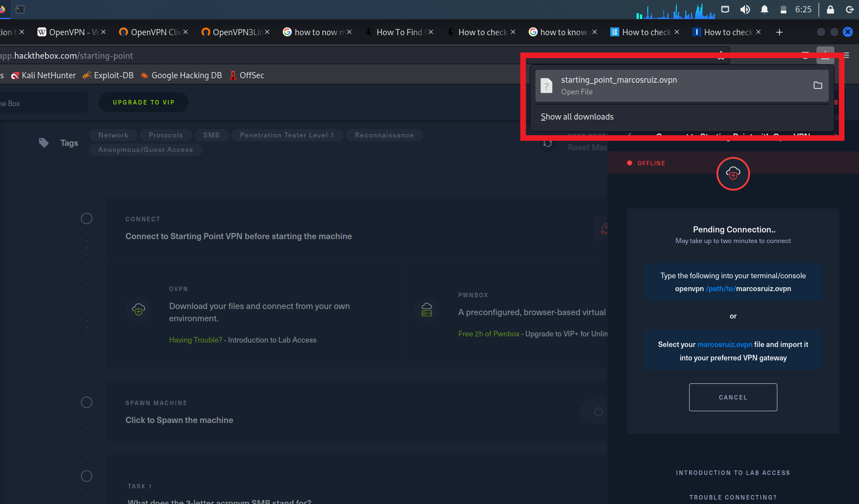
Task: Click the notifications bell in the taskbar
Action: click(765, 9)
